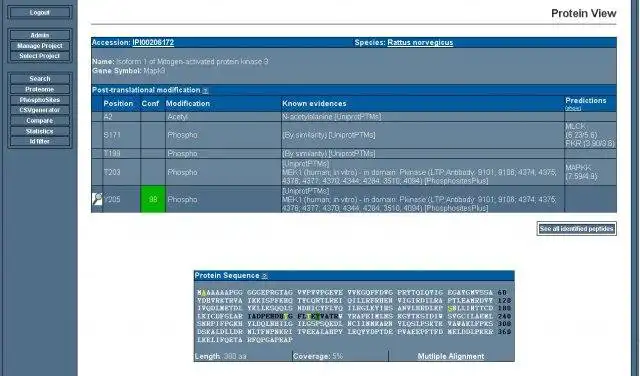This screenshot has width=640, height=376.
Task: Open the help icon next to Post-translational modification
Action: [x=205, y=90]
